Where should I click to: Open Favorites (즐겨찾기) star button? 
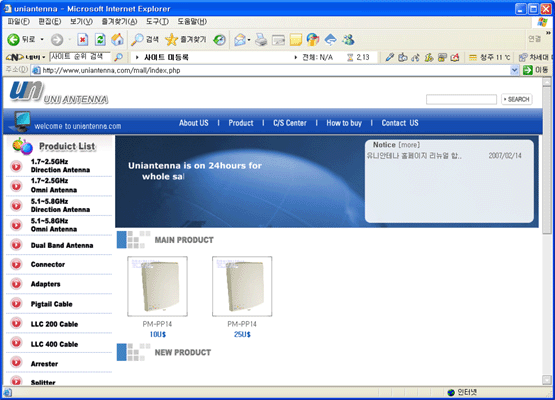(x=186, y=40)
